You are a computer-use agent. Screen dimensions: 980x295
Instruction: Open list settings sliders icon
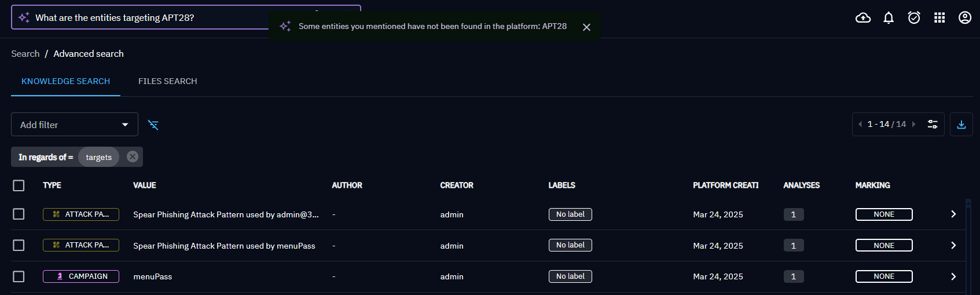933,125
